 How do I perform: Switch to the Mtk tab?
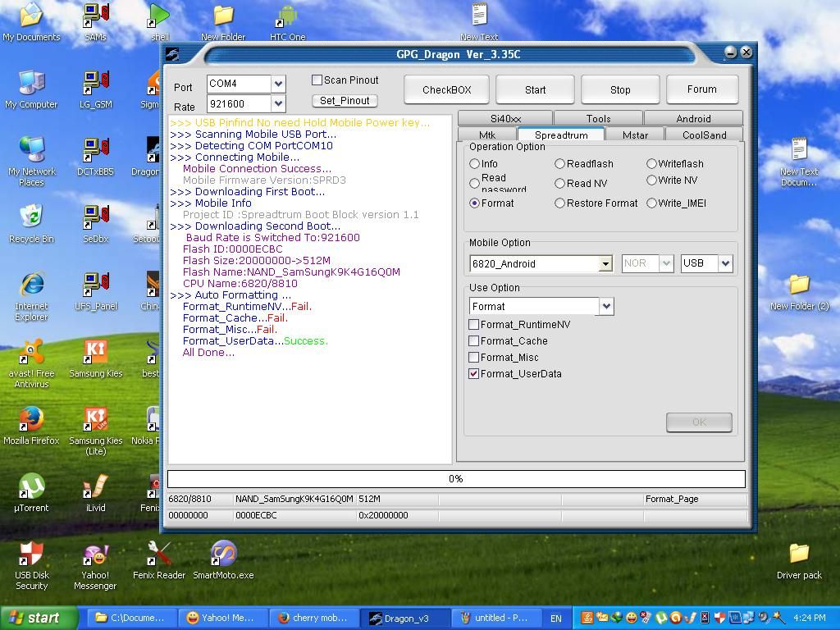point(487,135)
